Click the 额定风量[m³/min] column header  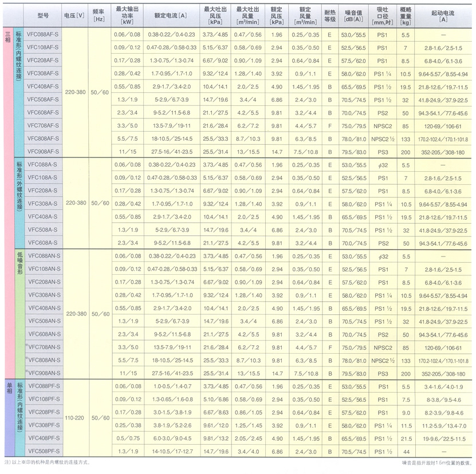pyautogui.click(x=305, y=15)
